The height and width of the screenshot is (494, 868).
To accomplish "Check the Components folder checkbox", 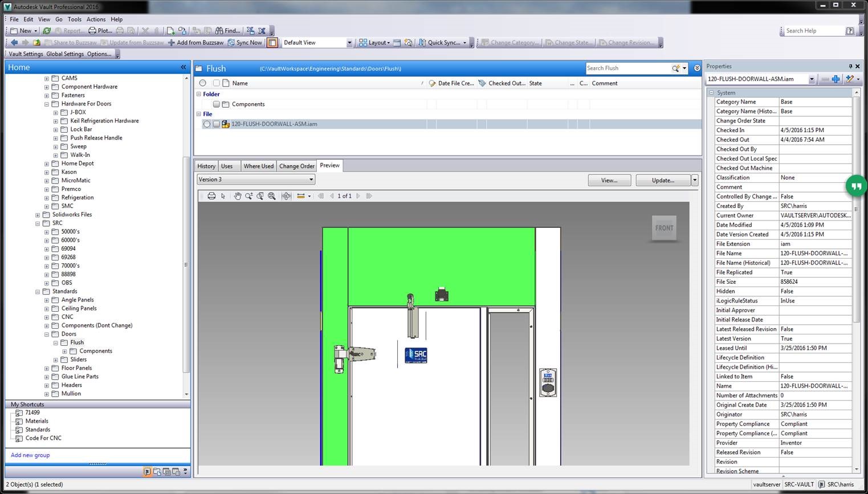I will (x=216, y=104).
